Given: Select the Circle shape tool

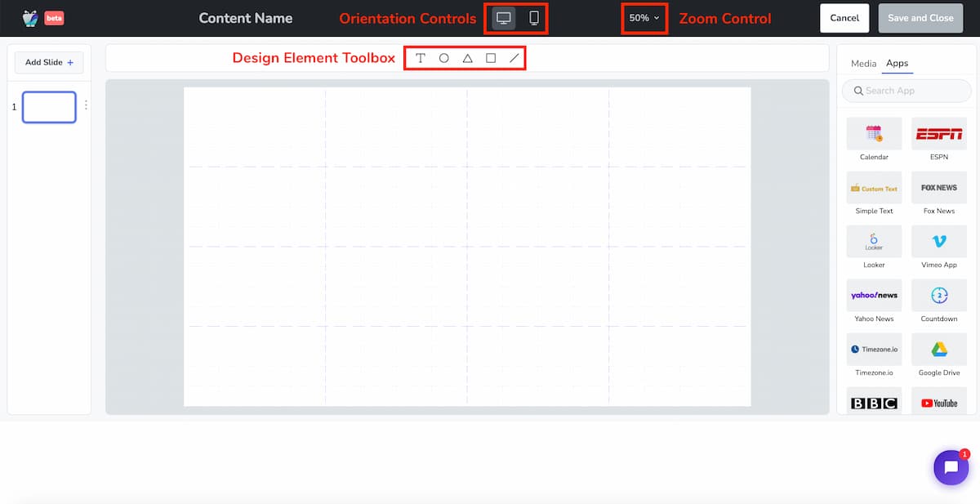Looking at the screenshot, I should (x=444, y=58).
